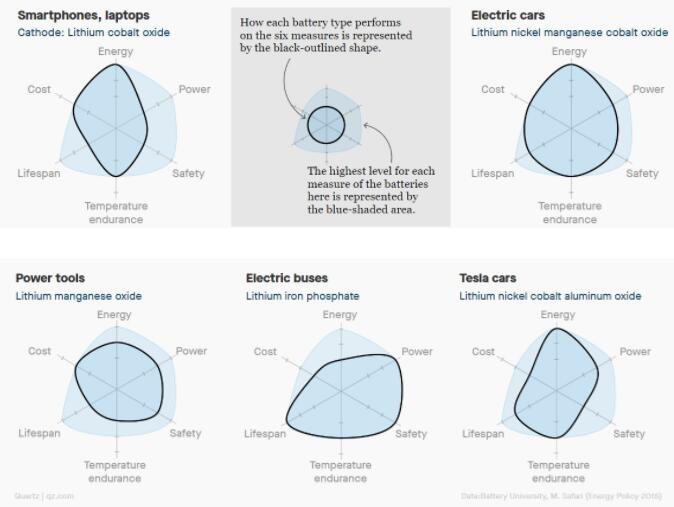Screen dimensions: 674x507
Task: Select the 'Lithium nickel manganese cobalt oxide' subtitle
Action: coord(569,33)
